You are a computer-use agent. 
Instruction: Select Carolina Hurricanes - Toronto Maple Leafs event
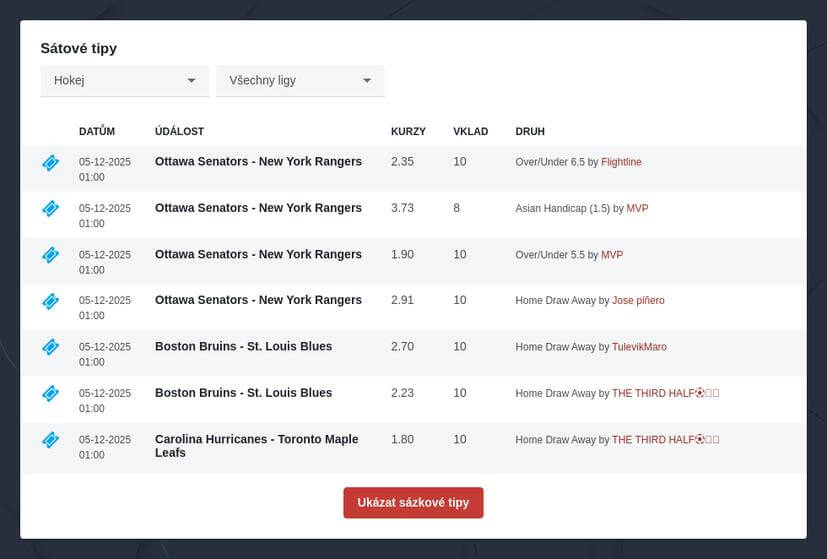[256, 446]
